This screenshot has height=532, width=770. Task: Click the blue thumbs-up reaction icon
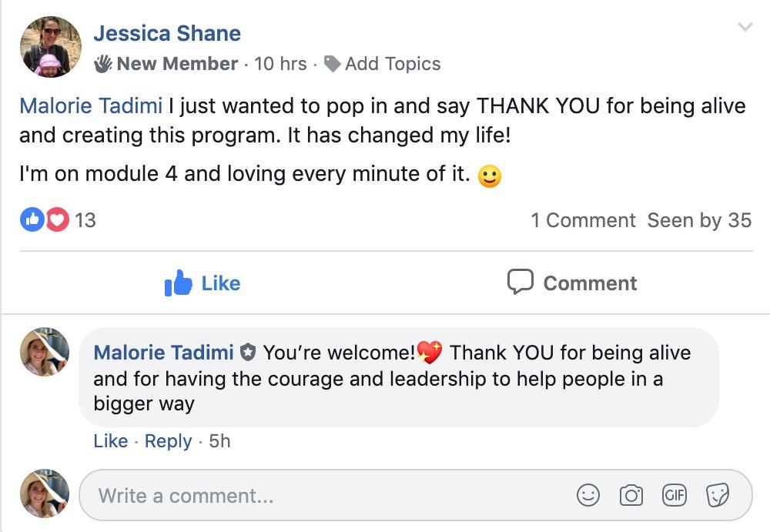click(x=32, y=220)
